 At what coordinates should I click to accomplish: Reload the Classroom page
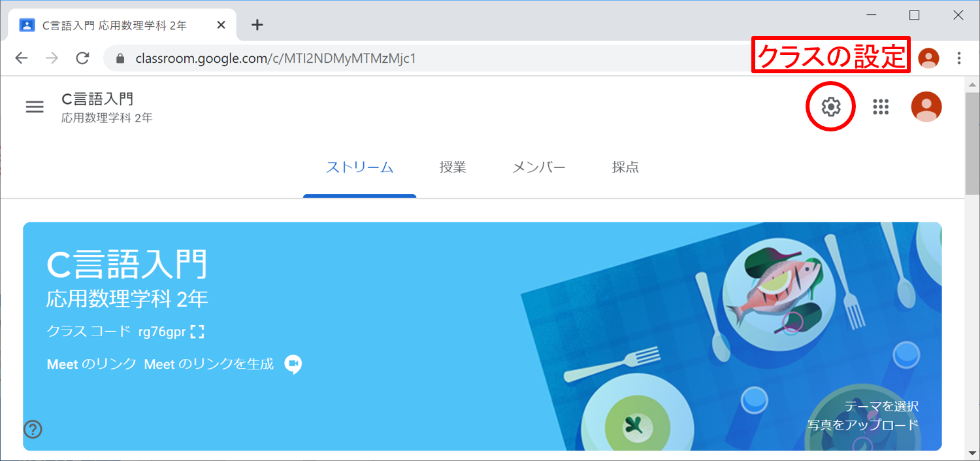coord(82,58)
